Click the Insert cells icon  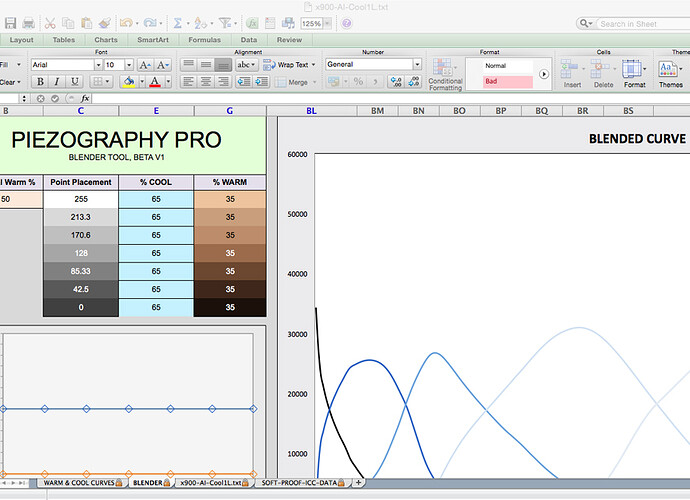point(572,72)
